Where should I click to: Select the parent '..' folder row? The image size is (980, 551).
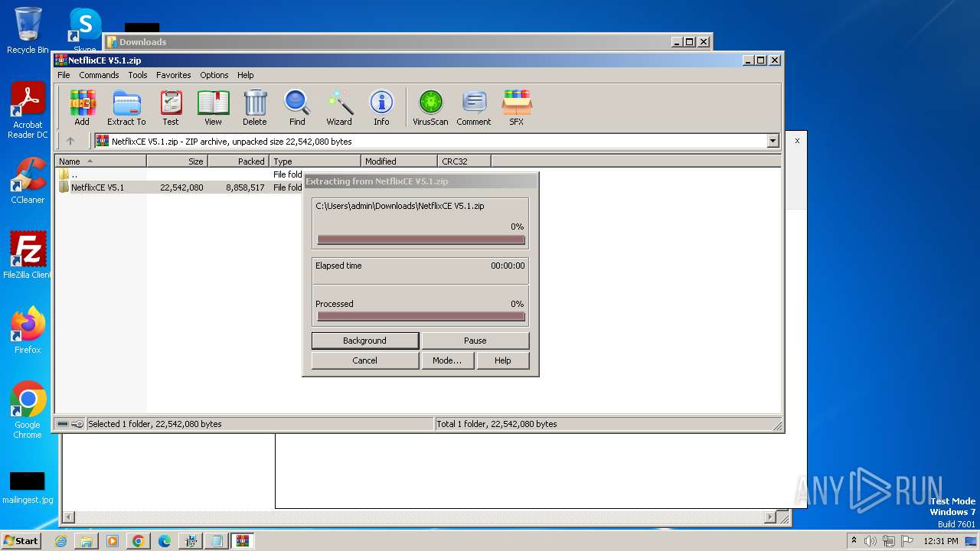180,174
